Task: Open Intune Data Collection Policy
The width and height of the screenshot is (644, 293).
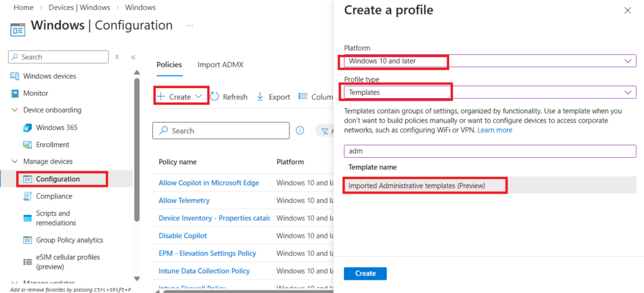Action: click(204, 271)
